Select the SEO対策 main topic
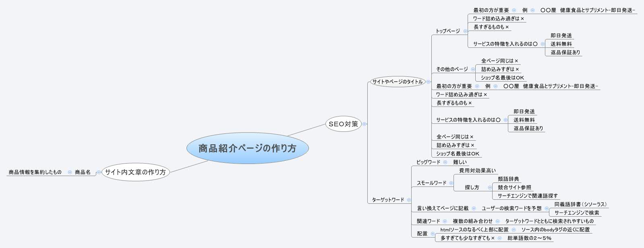 (x=343, y=124)
